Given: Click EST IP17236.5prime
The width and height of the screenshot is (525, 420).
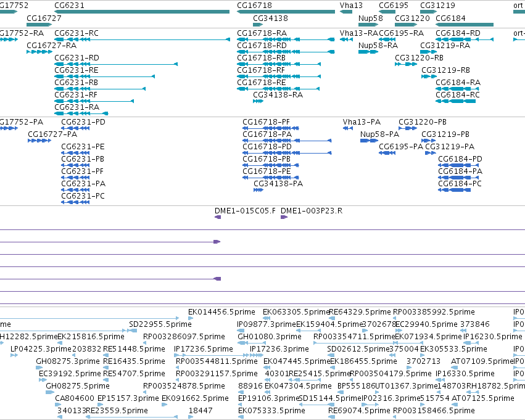Looking at the screenshot, I should pos(212,355).
